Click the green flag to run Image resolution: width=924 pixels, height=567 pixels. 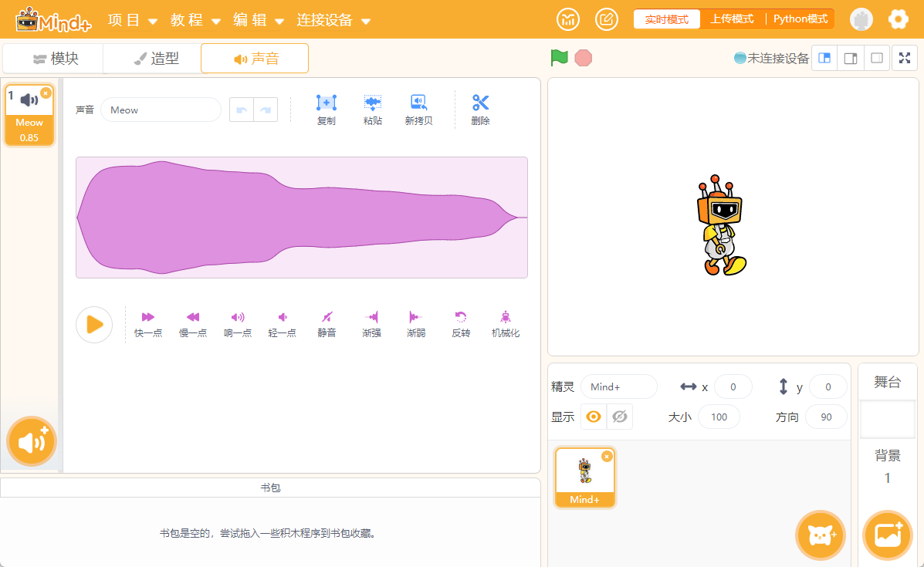point(559,58)
